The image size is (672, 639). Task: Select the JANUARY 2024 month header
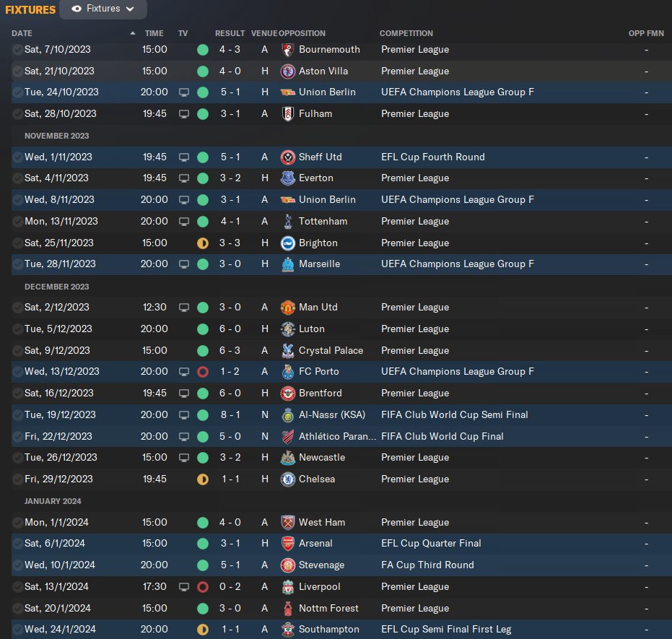point(53,501)
